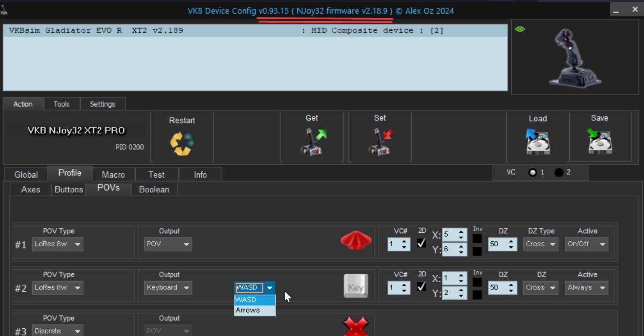
Task: Click the green eye icon
Action: [x=520, y=29]
